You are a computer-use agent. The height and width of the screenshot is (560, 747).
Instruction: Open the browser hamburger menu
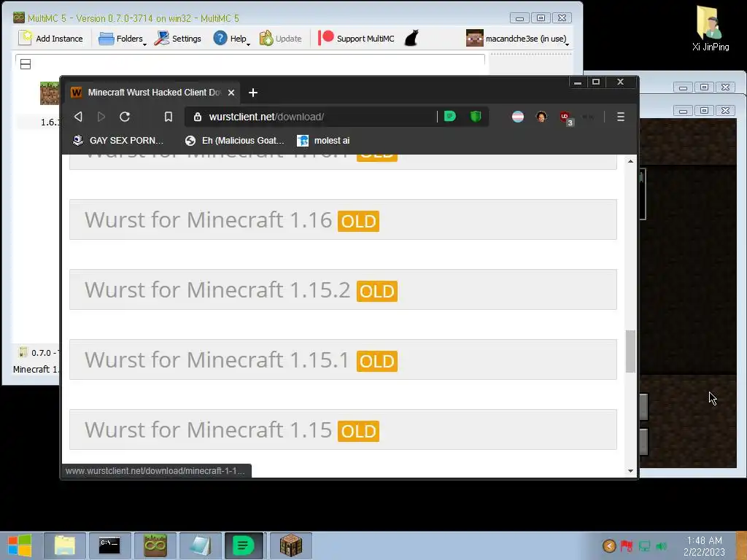tap(620, 117)
